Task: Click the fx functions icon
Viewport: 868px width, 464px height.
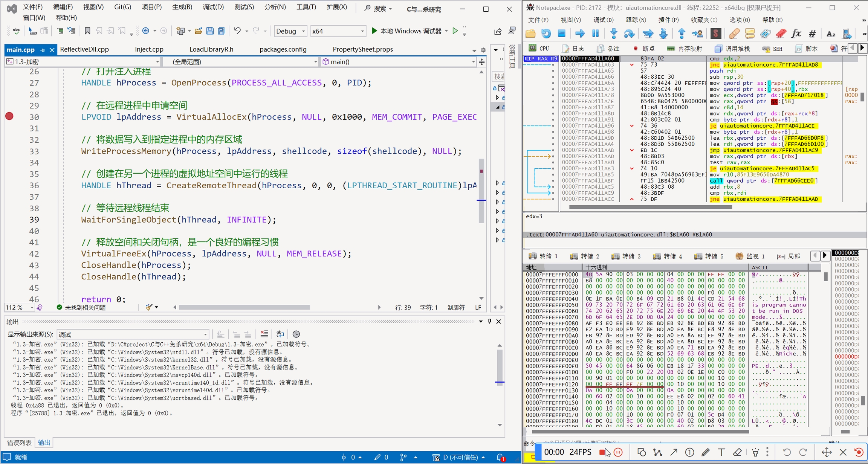Action: click(796, 34)
